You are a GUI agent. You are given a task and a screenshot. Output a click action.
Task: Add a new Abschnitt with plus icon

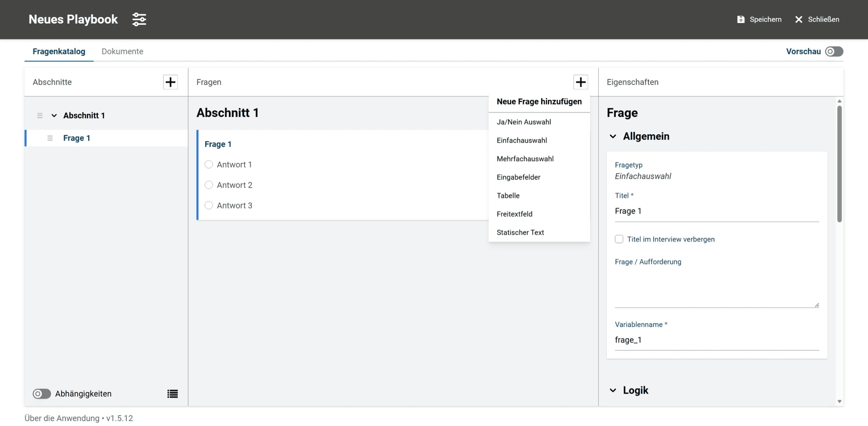coord(170,82)
